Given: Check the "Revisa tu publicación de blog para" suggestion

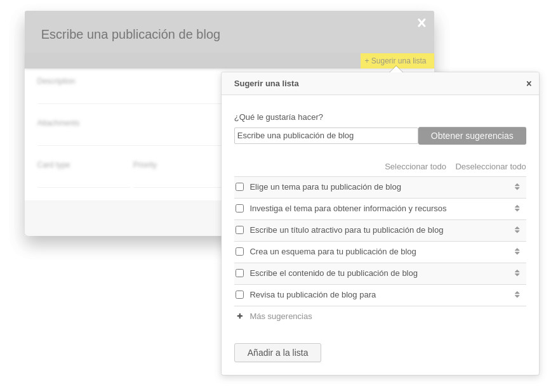Looking at the screenshot, I should click(x=239, y=294).
